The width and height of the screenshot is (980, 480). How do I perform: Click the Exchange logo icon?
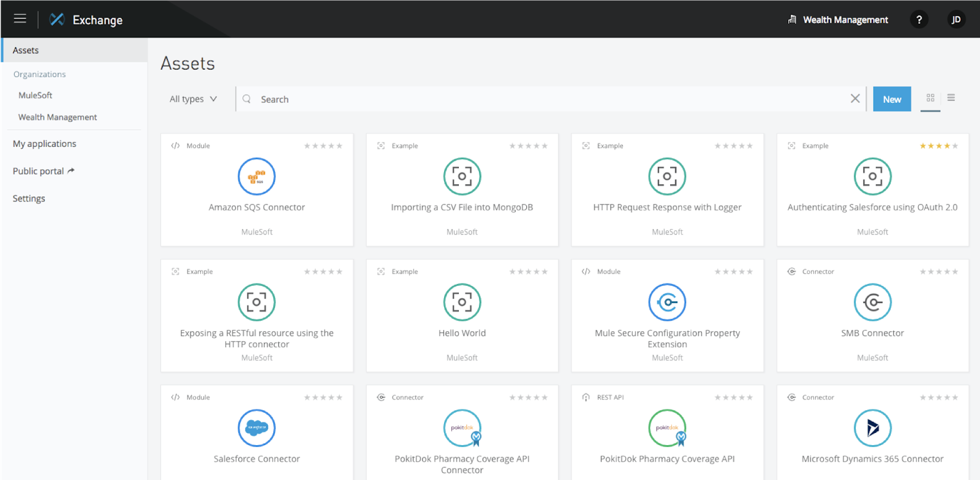(x=57, y=20)
